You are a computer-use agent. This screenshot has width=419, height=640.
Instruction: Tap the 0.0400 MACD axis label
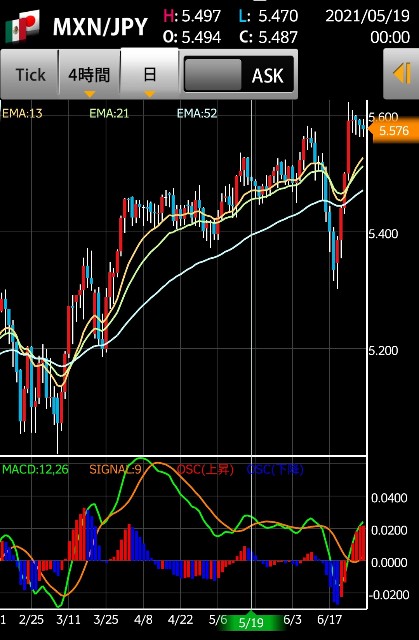389,498
